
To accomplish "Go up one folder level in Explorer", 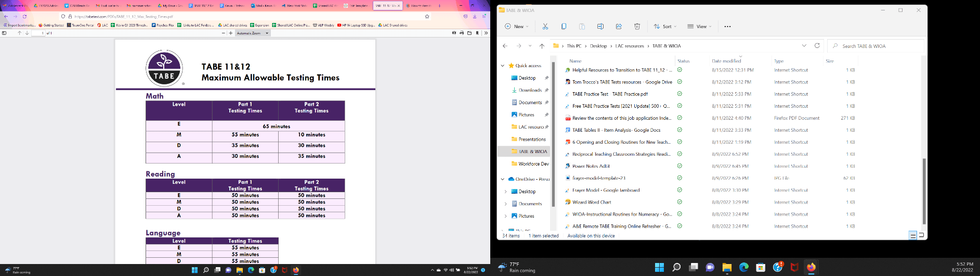I will 542,46.
